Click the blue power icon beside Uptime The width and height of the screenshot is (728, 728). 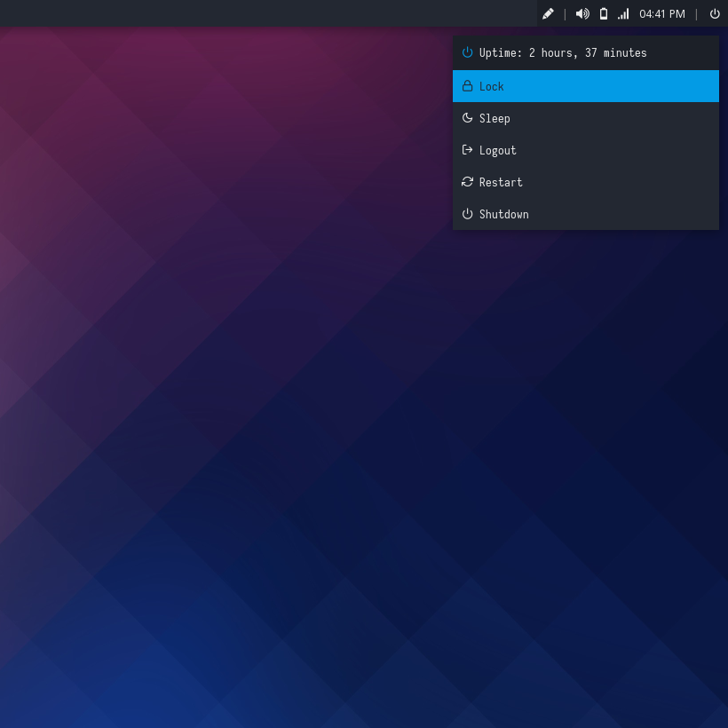(x=468, y=52)
